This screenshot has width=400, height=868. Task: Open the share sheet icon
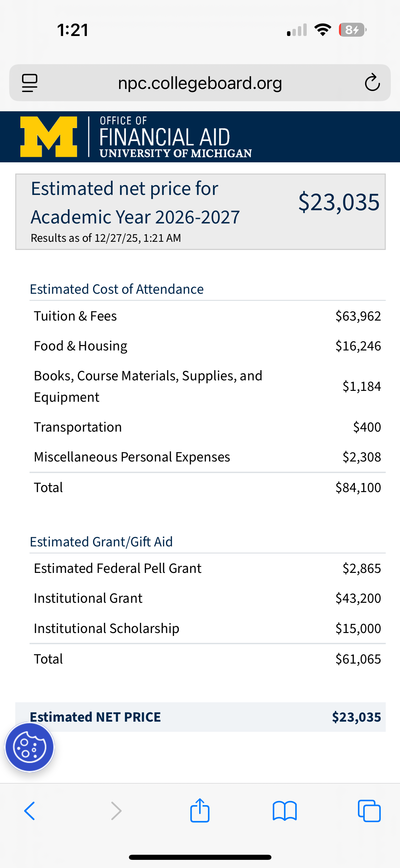tap(200, 810)
